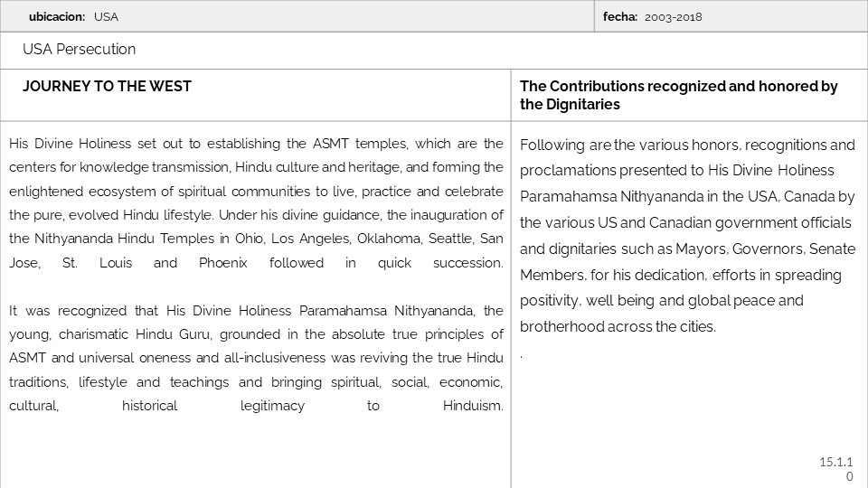This screenshot has height=488, width=868.
Task: Click the word "Paramahamsa" in the right column
Action: point(561,196)
